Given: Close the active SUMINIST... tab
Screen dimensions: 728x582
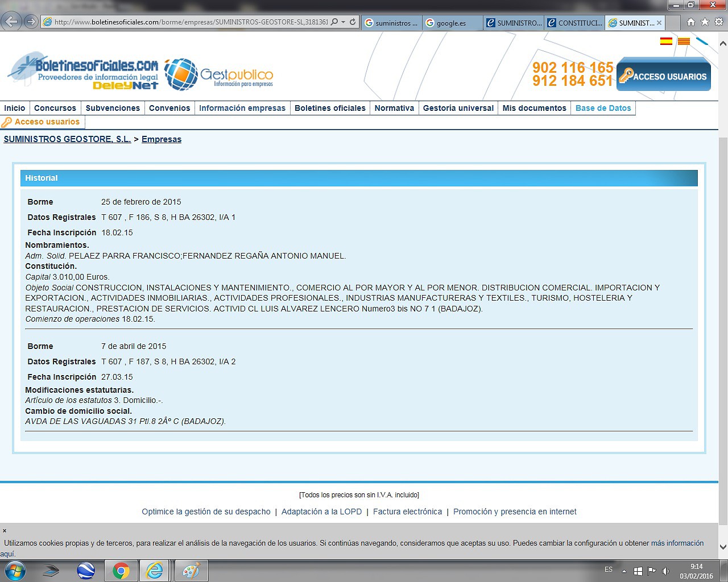Looking at the screenshot, I should 659,23.
